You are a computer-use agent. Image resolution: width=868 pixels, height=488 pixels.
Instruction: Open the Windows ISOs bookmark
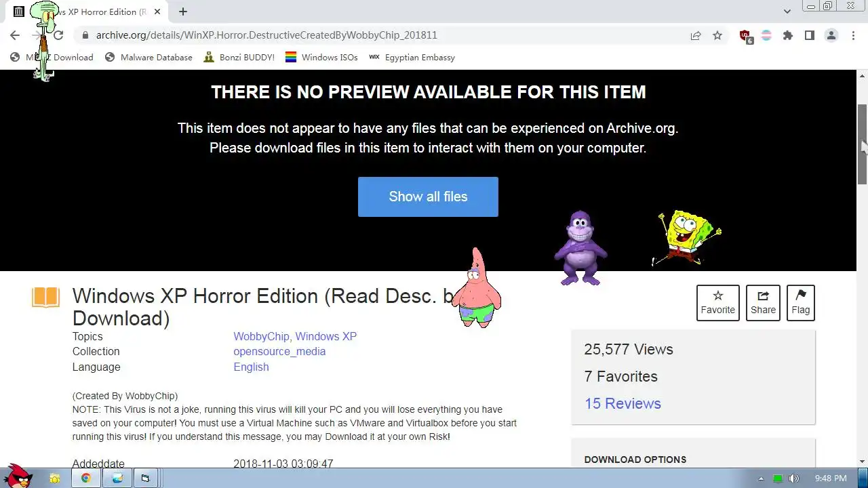[x=321, y=58]
